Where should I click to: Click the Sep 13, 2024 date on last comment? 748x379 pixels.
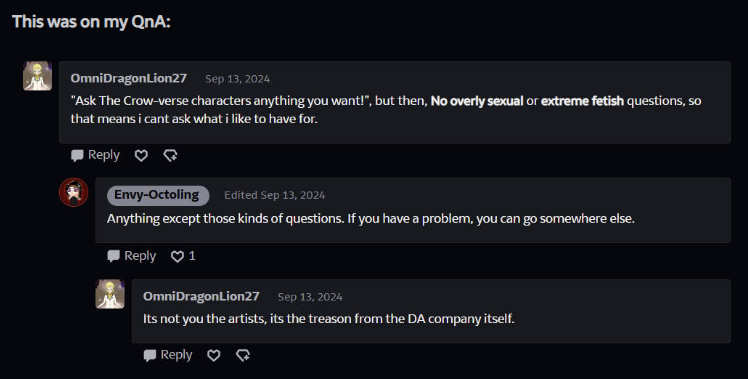coord(310,297)
